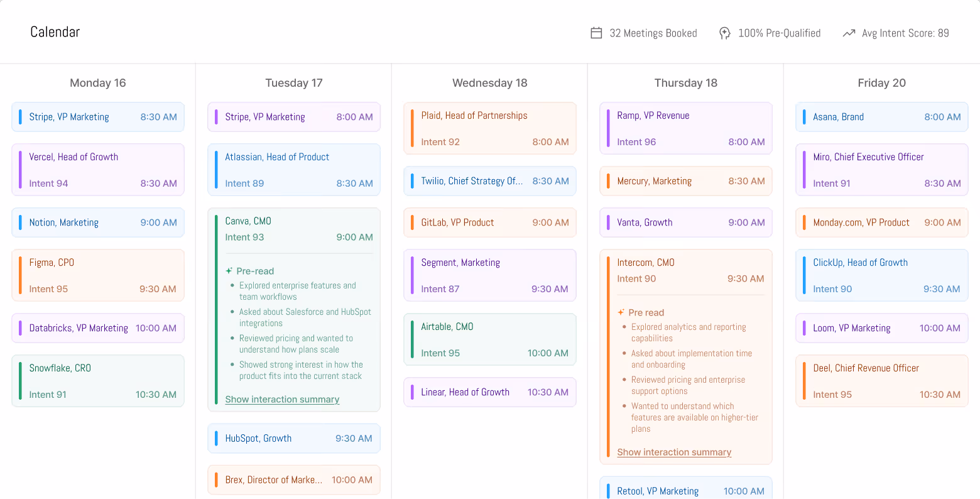Open the Snowflake, CRO meeting card
980x499 pixels.
pos(98,381)
